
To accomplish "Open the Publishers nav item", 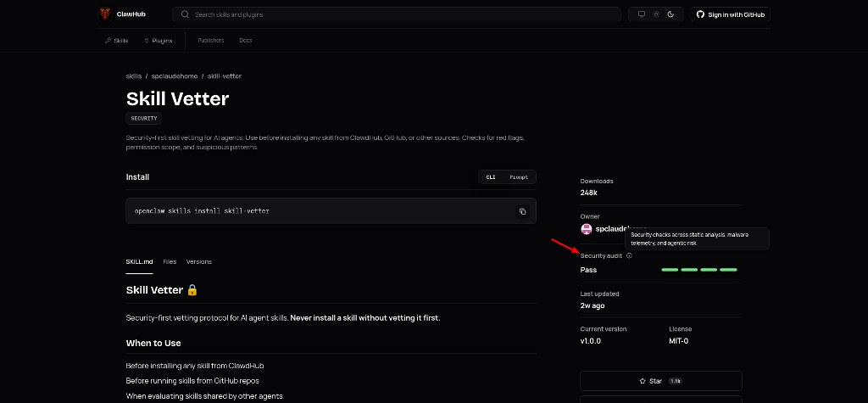I will (211, 41).
